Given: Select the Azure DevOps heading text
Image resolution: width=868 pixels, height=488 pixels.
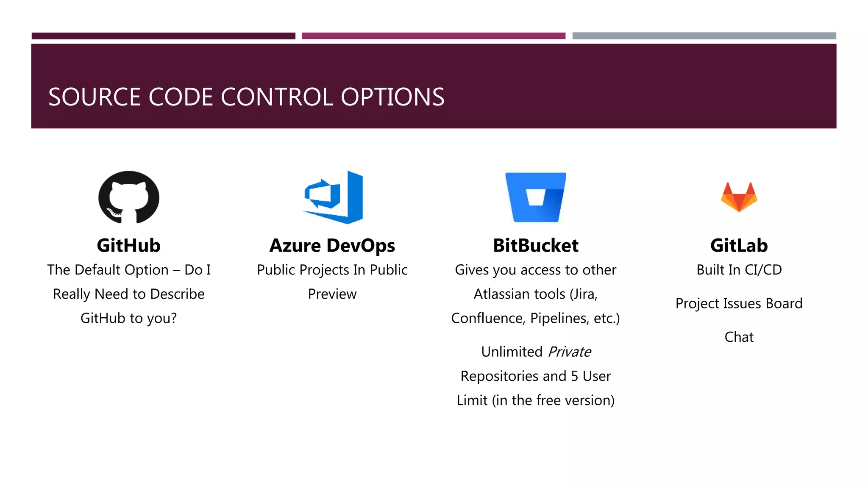Looking at the screenshot, I should 332,246.
